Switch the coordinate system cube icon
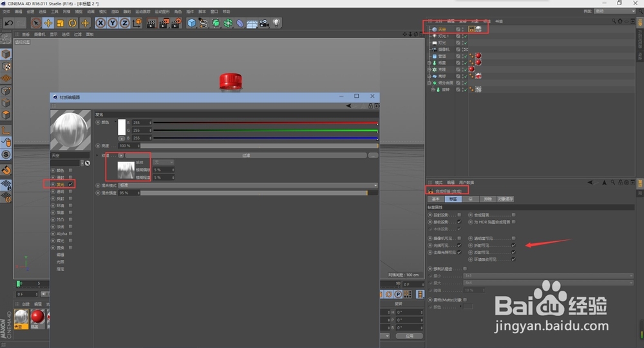The image size is (644, 348). coord(137,23)
